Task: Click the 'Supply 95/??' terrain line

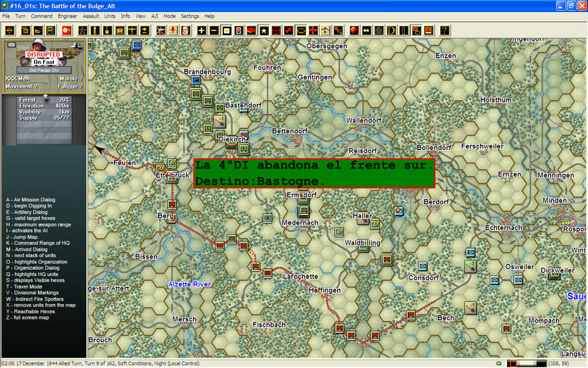Action: coord(44,118)
